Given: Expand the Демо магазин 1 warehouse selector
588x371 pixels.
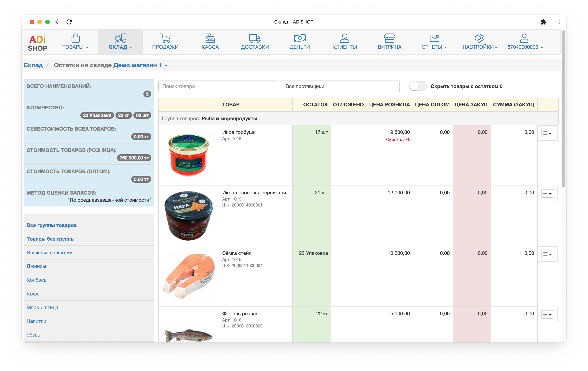Looking at the screenshot, I should (140, 65).
